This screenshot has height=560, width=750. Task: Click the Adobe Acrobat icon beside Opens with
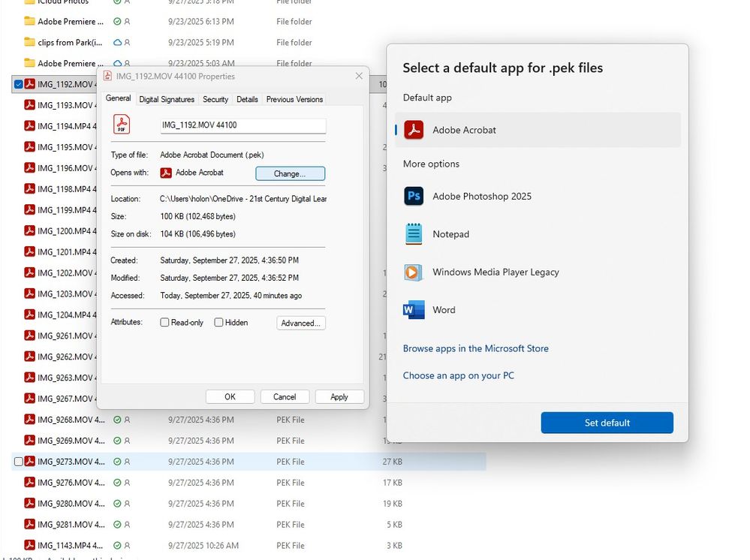(x=166, y=173)
